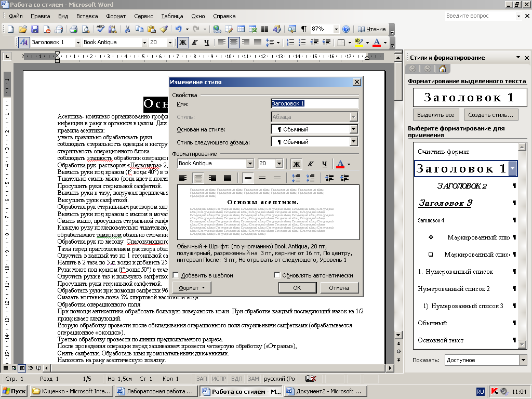
Task: Click the Paste clipboard icon
Action: [x=152, y=29]
